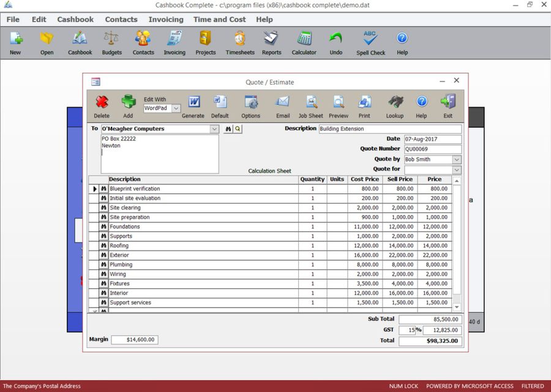551x392 pixels.
Task: Select the Blueprint verification row marker
Action: [x=94, y=189]
